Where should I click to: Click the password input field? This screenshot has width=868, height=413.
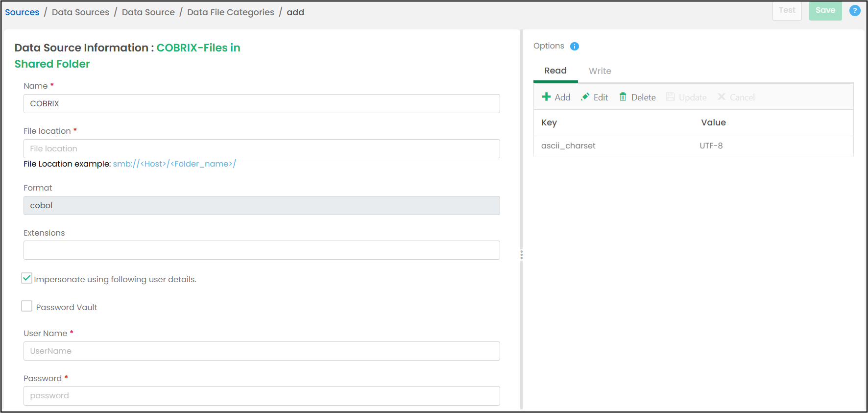click(x=262, y=396)
